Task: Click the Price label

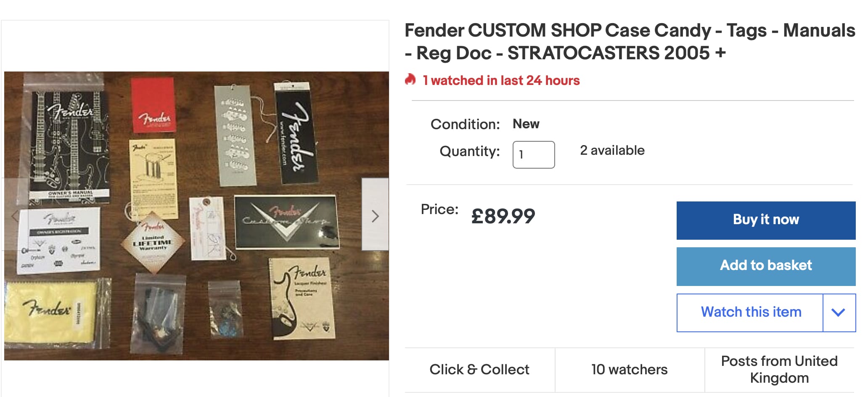Action: tap(439, 209)
